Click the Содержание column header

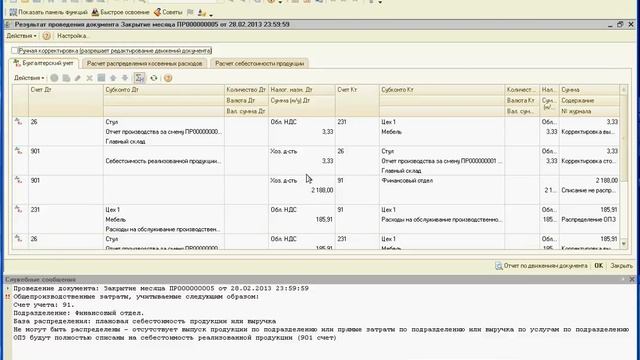589,100
